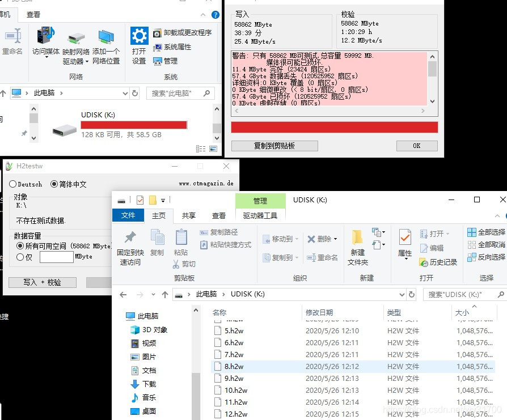Click Uninstall or change a program
The image size is (507, 420).
click(x=183, y=33)
